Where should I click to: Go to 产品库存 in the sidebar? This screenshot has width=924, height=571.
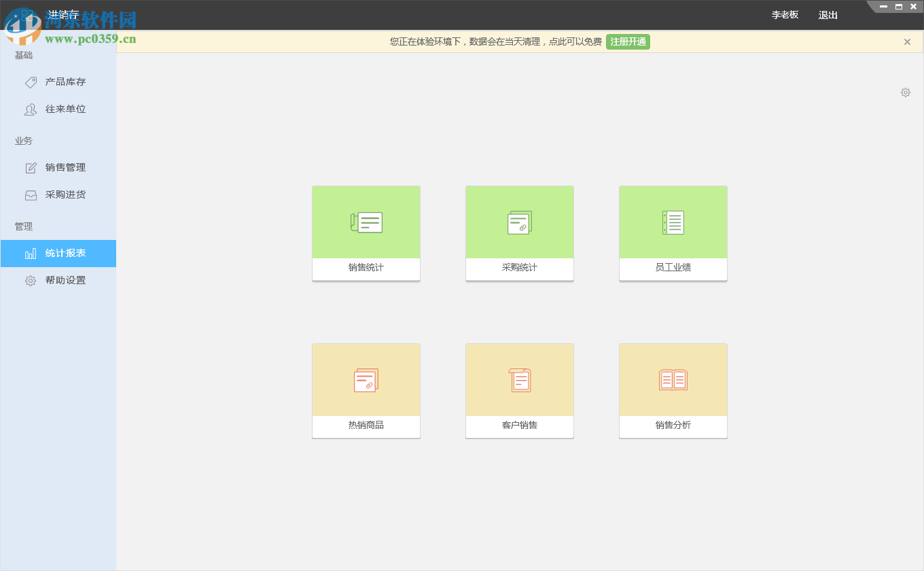[x=58, y=82]
